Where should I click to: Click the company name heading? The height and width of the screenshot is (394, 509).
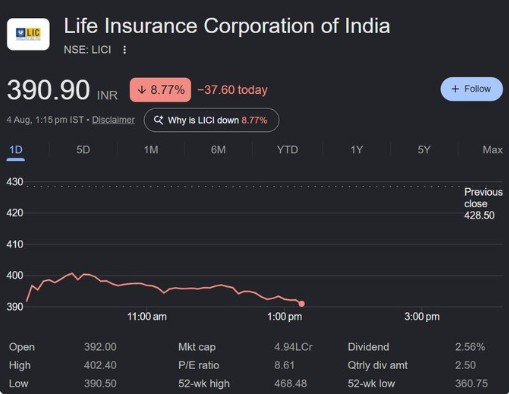[227, 26]
